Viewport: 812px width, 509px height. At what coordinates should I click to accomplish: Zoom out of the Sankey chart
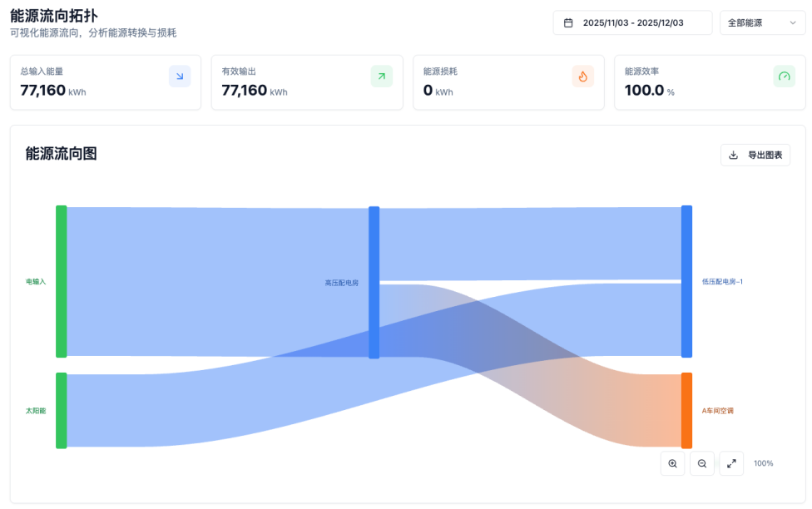click(702, 463)
